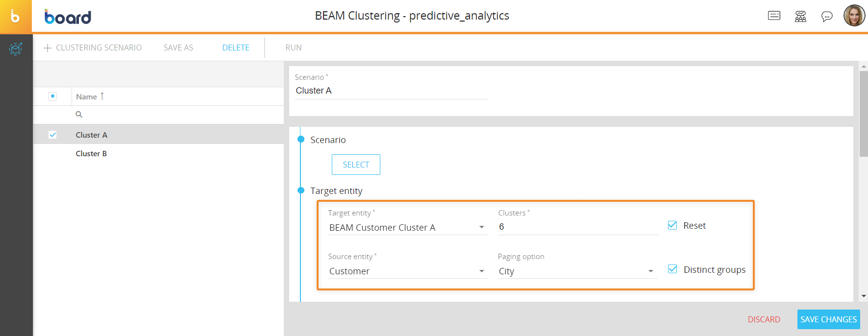
Task: Expand the Paging option City dropdown
Action: (651, 271)
